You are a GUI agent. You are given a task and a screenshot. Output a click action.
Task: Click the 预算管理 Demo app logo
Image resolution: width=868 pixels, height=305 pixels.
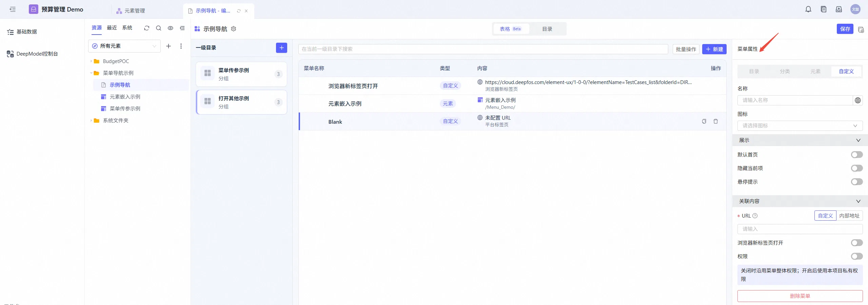(34, 9)
